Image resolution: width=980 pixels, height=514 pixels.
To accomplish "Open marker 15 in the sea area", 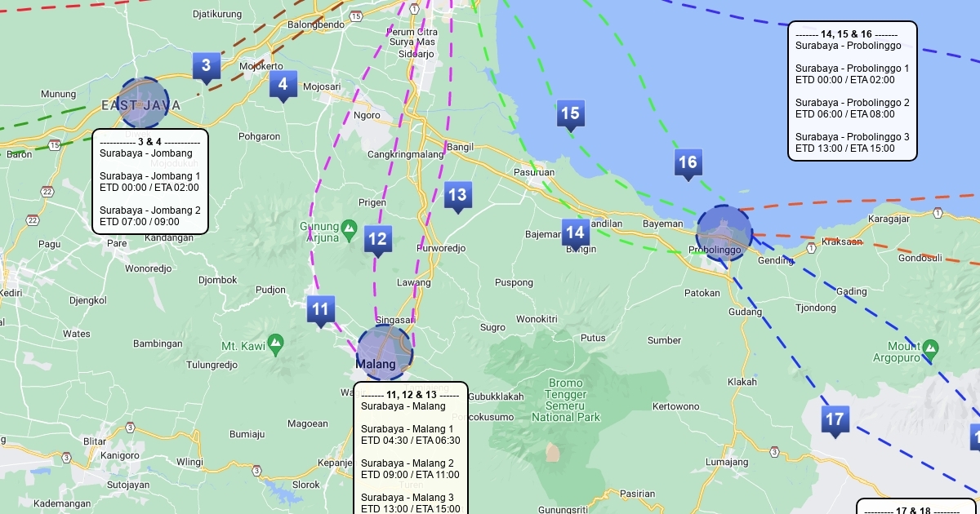I will [570, 113].
